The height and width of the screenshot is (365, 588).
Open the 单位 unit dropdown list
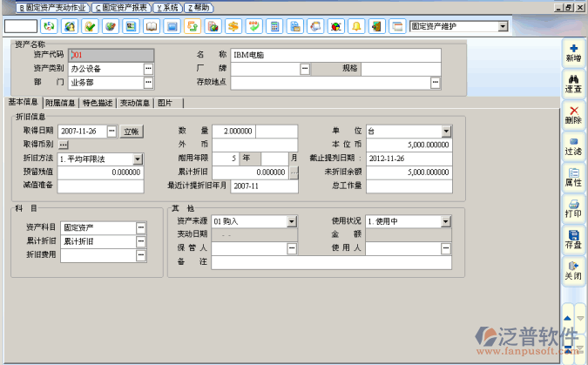click(x=446, y=131)
